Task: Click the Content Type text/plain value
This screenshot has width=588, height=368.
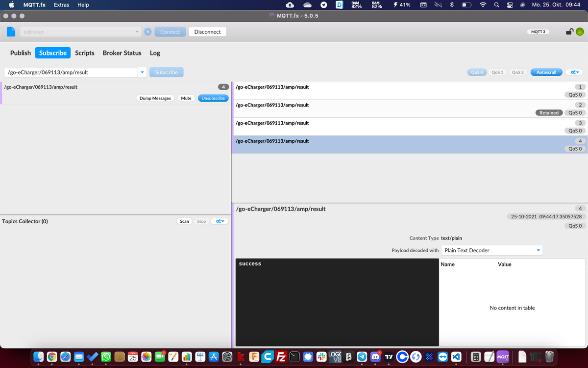Action: (451, 238)
